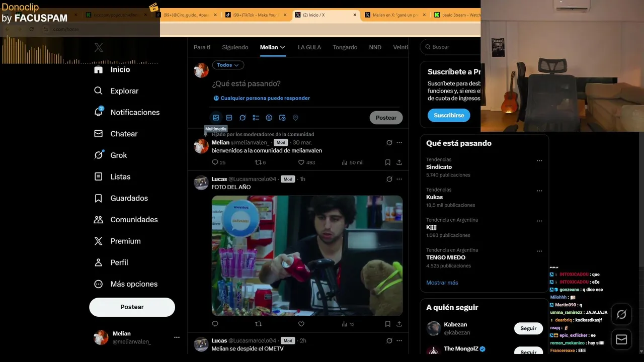Click the Suscribirse Premium button

[449, 115]
